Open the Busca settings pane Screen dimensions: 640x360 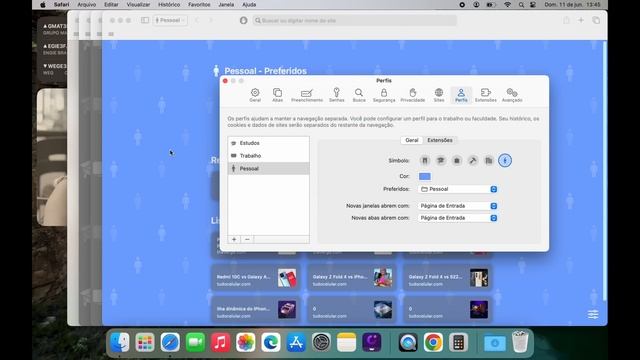tap(359, 95)
